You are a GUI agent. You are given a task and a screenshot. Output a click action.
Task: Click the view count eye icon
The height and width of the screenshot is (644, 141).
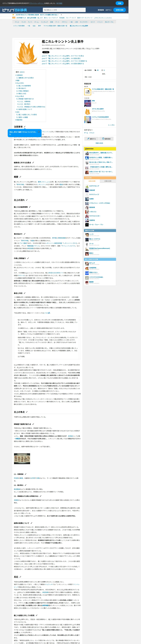tap(86, 70)
